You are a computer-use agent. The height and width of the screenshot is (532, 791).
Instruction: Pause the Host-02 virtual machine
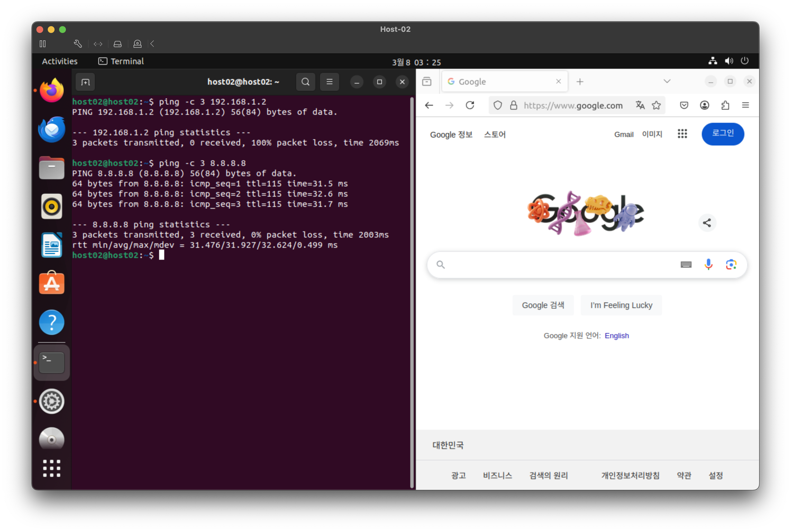point(43,44)
